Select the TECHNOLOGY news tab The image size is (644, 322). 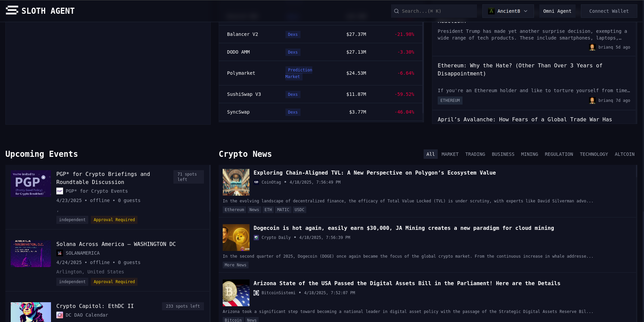pos(594,154)
